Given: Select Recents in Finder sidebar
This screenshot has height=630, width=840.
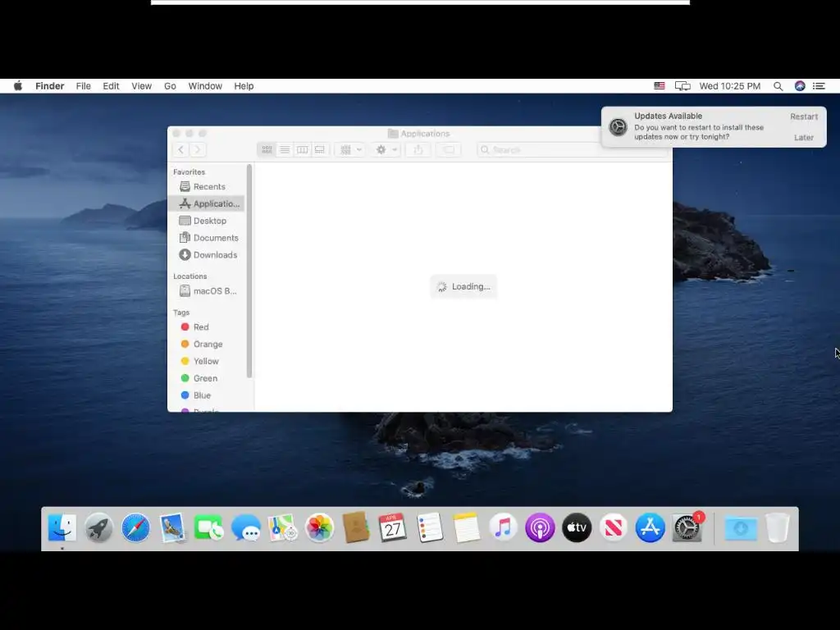Looking at the screenshot, I should point(206,186).
